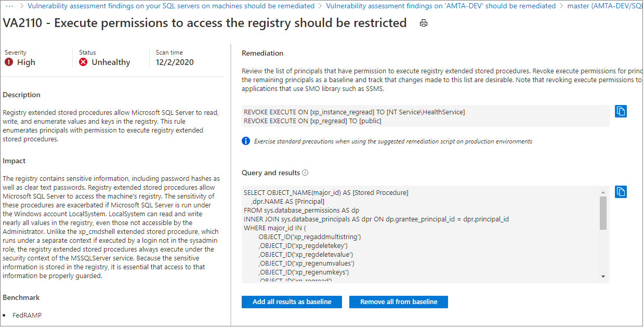Copy the REVOKE EXECUTE remediation script
The height and width of the screenshot is (328, 644).
[x=621, y=111]
